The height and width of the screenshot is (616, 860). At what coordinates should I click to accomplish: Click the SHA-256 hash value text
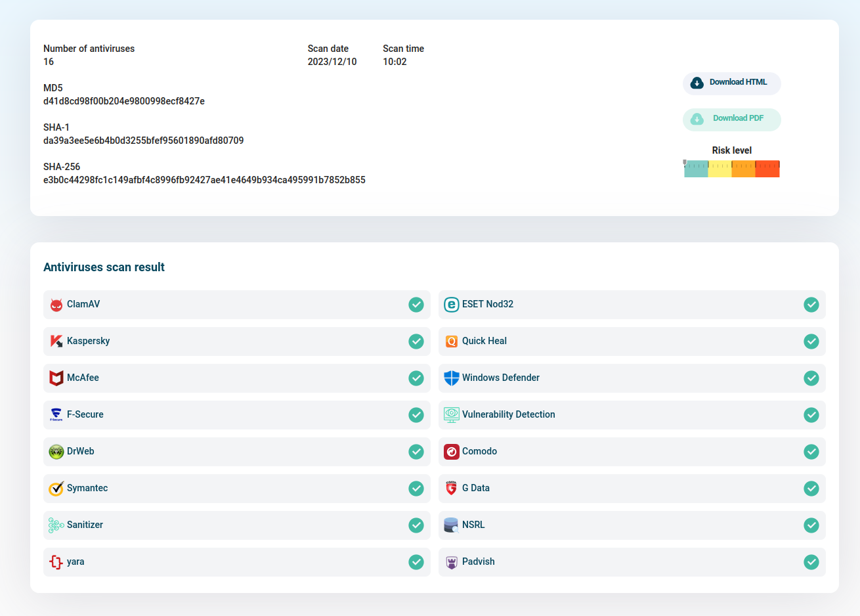(x=204, y=180)
